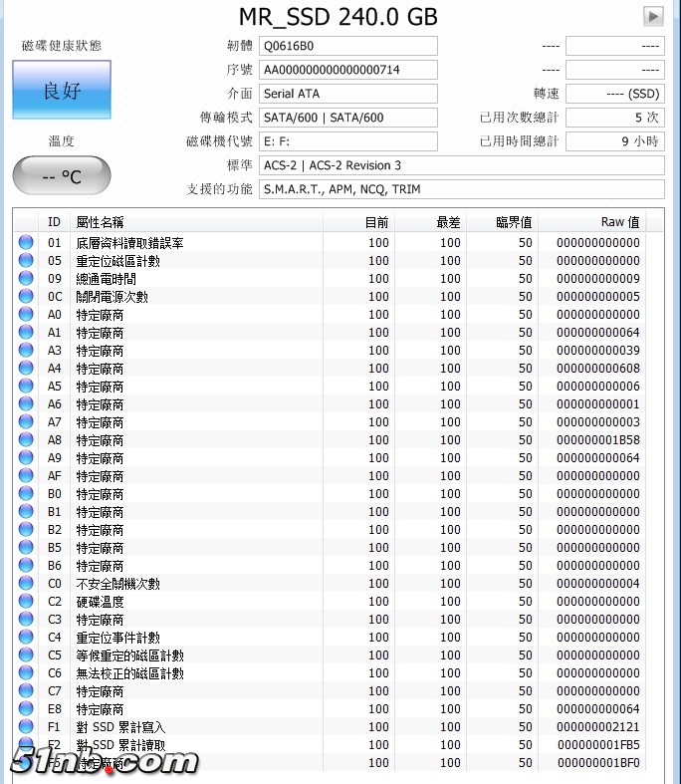Click the serial number field
Image resolution: width=681 pixels, height=784 pixels.
coord(348,70)
